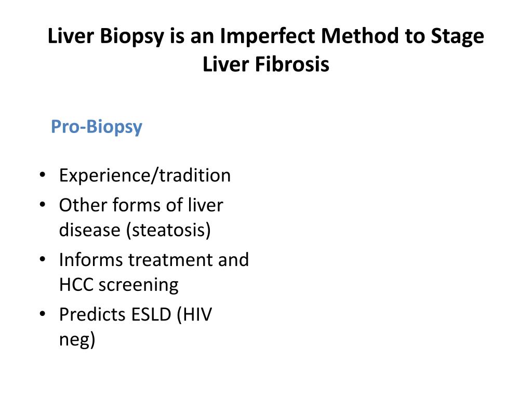Click the "neg)" text on last line

coord(77,340)
